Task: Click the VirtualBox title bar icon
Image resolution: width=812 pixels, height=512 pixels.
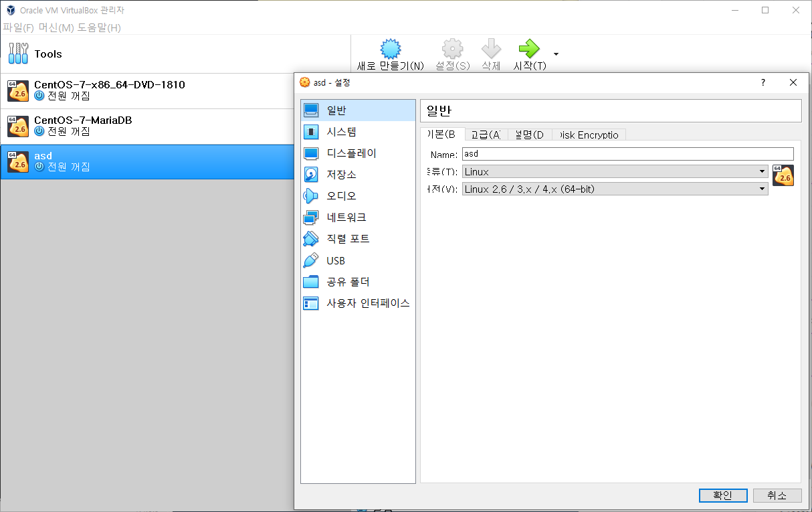Action: 11,10
